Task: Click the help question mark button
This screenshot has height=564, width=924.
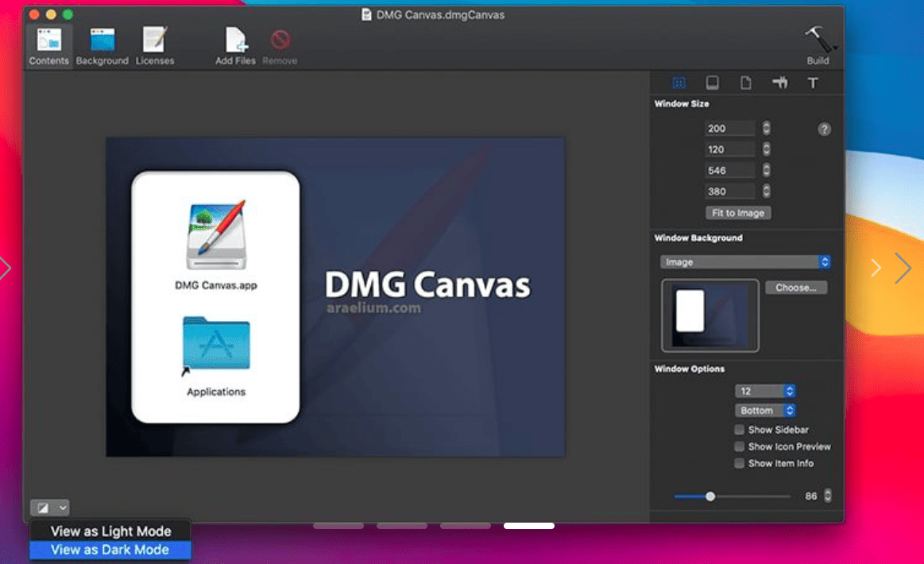Action: point(824,129)
